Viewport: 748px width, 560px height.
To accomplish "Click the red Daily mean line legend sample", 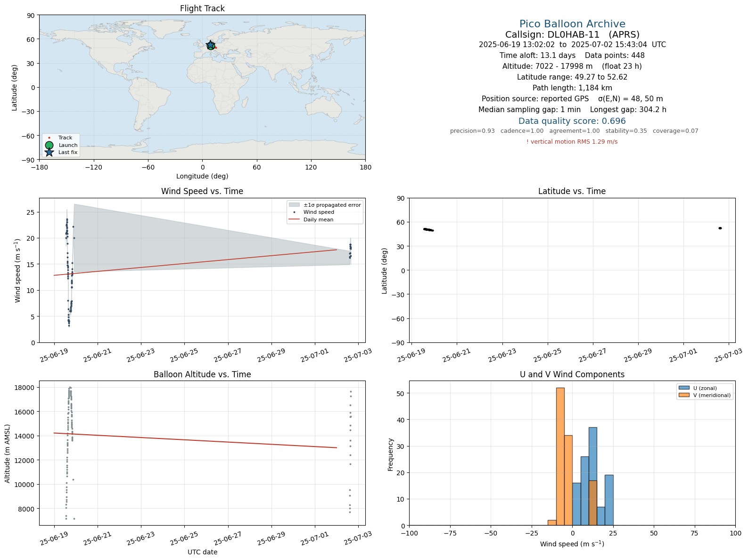I will click(294, 219).
